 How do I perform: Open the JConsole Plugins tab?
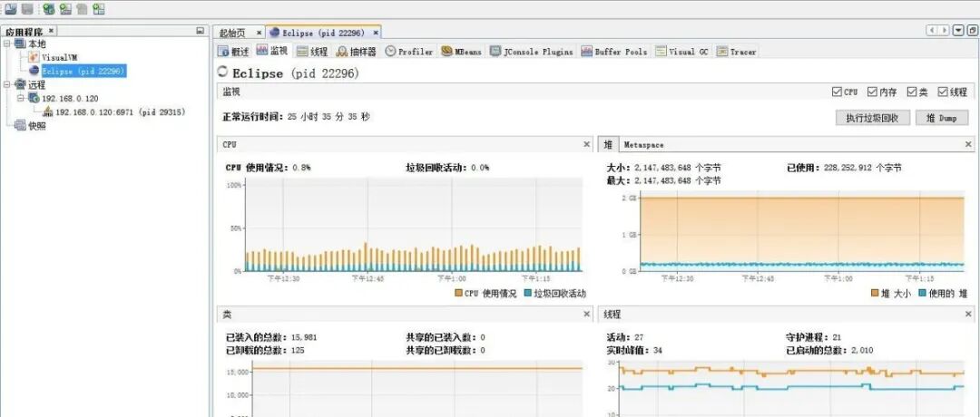pos(532,51)
